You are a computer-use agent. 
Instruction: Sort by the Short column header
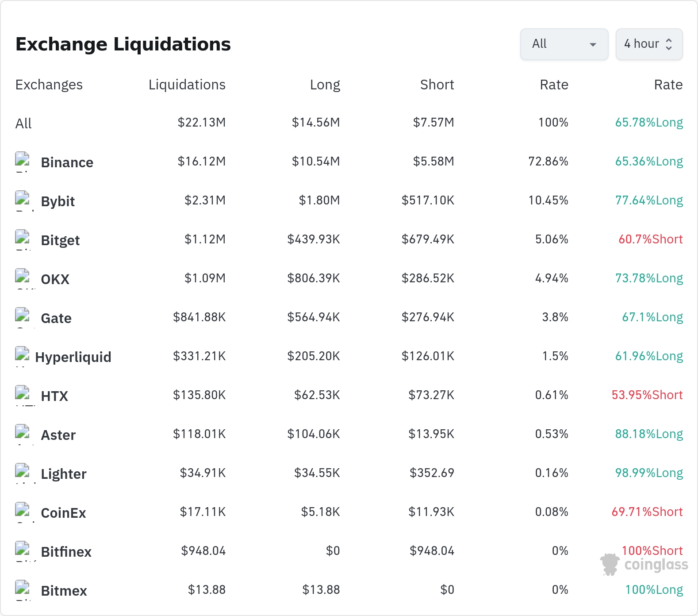tap(437, 85)
